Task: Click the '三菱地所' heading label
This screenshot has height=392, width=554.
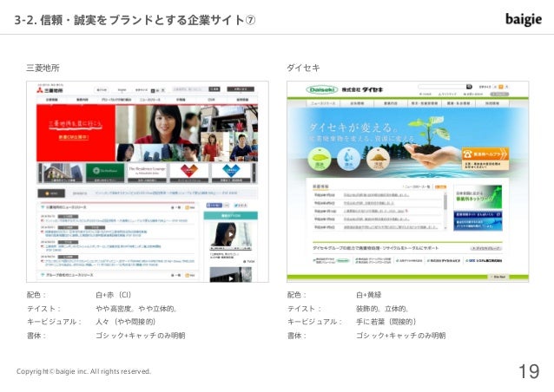Action: [43, 68]
